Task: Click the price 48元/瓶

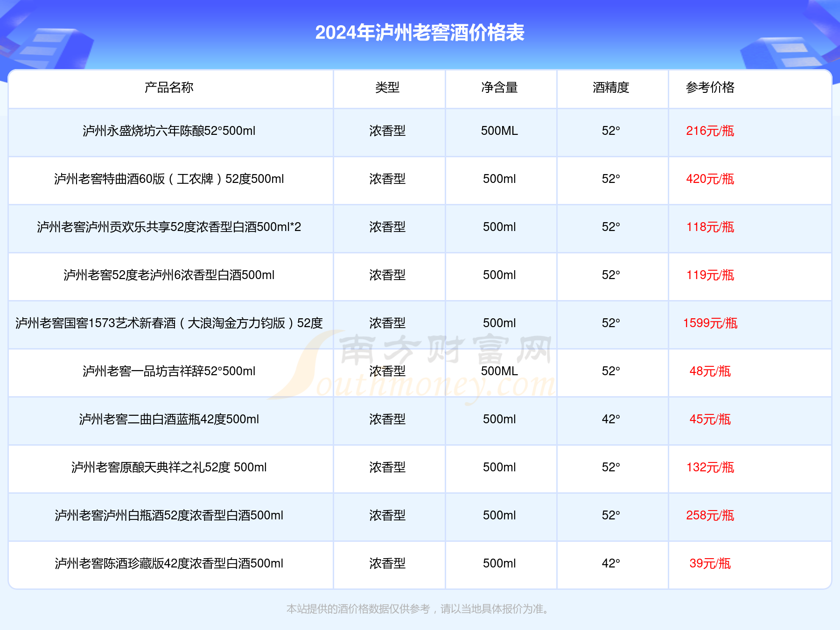Action: 710,371
